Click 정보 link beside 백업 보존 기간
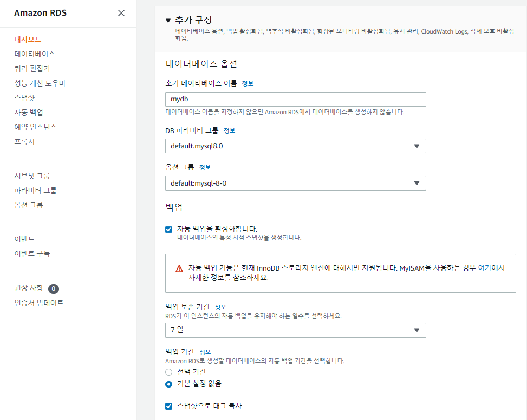Image resolution: width=527 pixels, height=420 pixels. coord(220,307)
